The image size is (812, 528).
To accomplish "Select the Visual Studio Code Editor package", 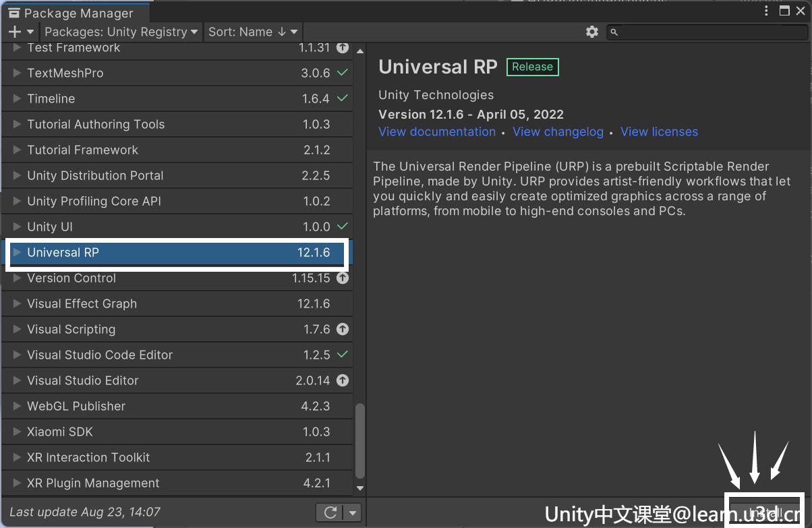I will [x=177, y=355].
